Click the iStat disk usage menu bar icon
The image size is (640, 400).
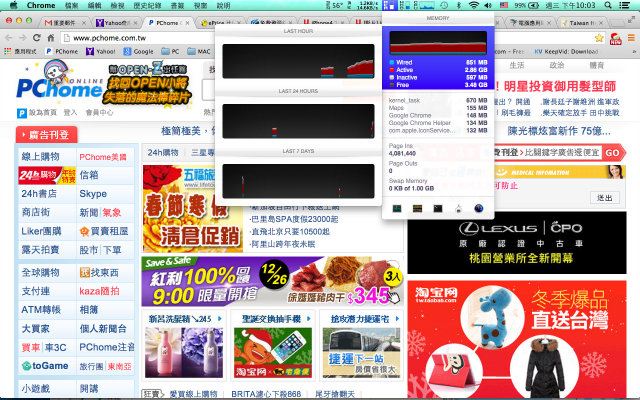pos(407,5)
